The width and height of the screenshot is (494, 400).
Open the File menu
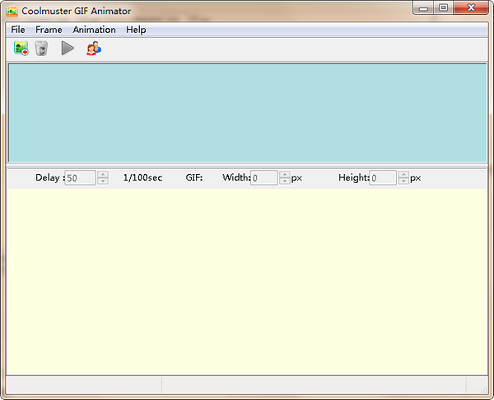(18, 30)
